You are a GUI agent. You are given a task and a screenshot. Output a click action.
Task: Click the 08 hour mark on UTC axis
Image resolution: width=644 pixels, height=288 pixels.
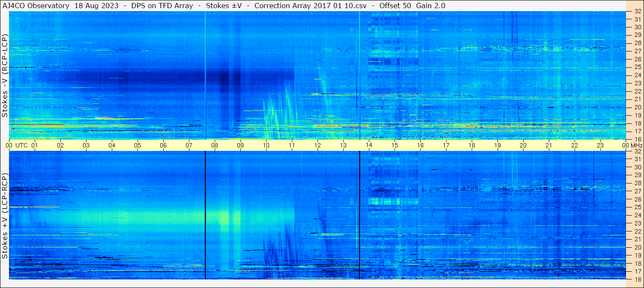(x=214, y=145)
